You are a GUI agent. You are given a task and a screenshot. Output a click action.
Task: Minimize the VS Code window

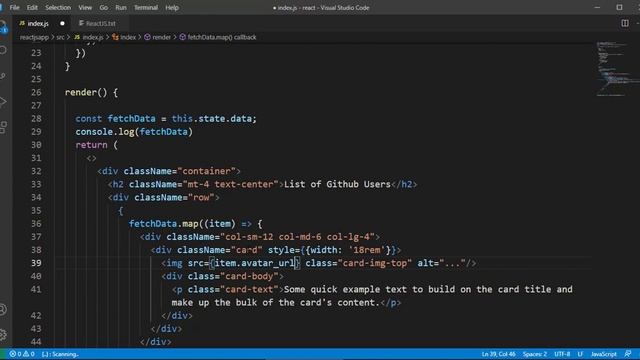[597, 7]
